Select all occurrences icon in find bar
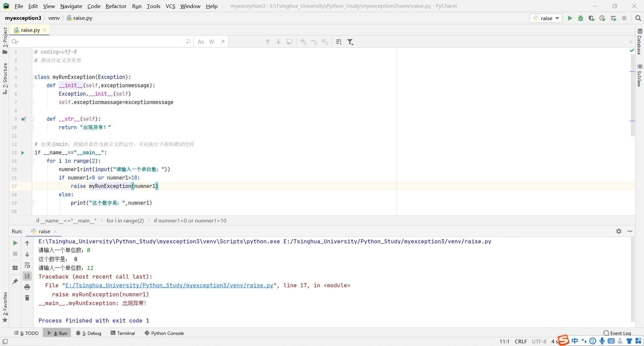This screenshot has height=346, width=644. point(325,42)
